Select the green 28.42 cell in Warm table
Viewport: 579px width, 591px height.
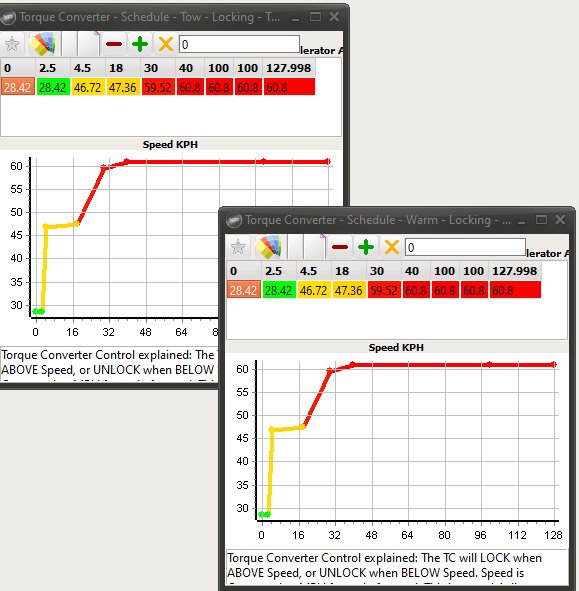279,290
